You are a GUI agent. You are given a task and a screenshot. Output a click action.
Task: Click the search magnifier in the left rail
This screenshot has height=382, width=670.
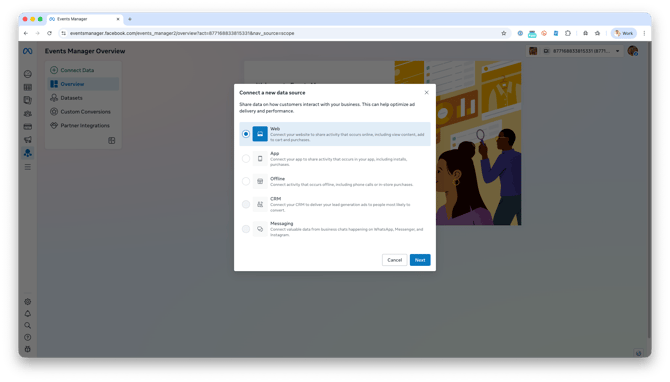coord(28,326)
